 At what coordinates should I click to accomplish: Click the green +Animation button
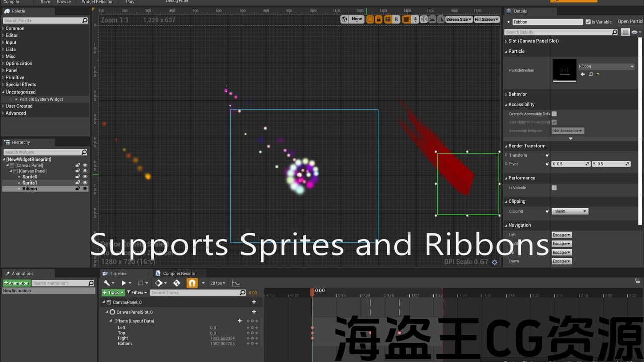pos(16,283)
